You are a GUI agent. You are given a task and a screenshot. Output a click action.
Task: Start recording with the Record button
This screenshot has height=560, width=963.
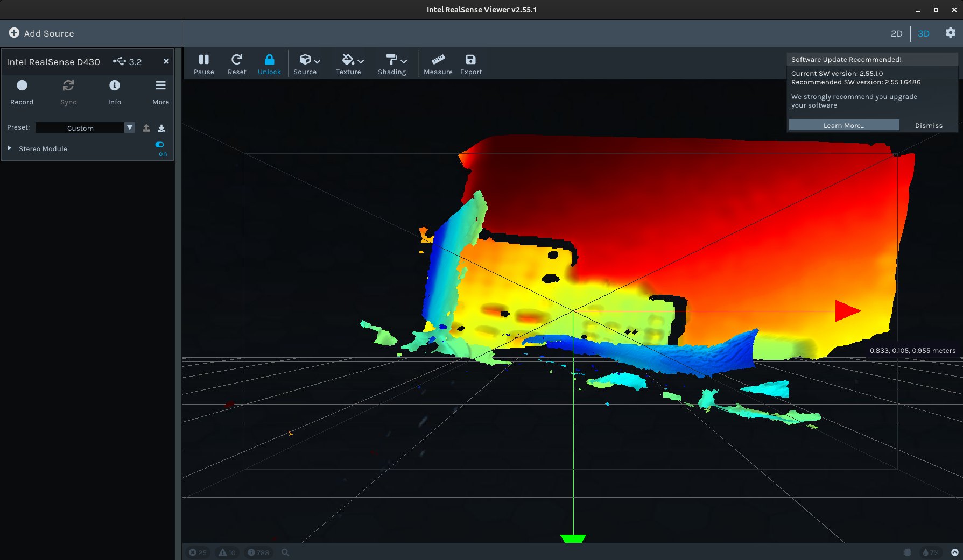[x=22, y=92]
